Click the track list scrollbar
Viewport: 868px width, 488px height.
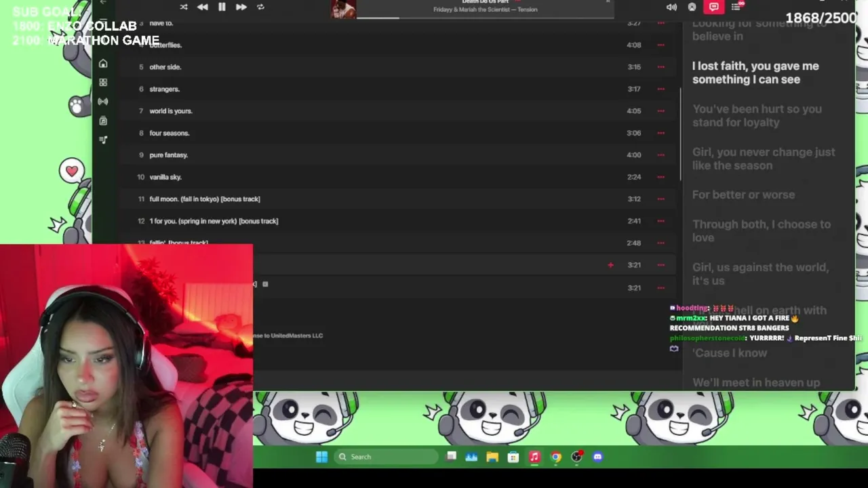tap(679, 134)
